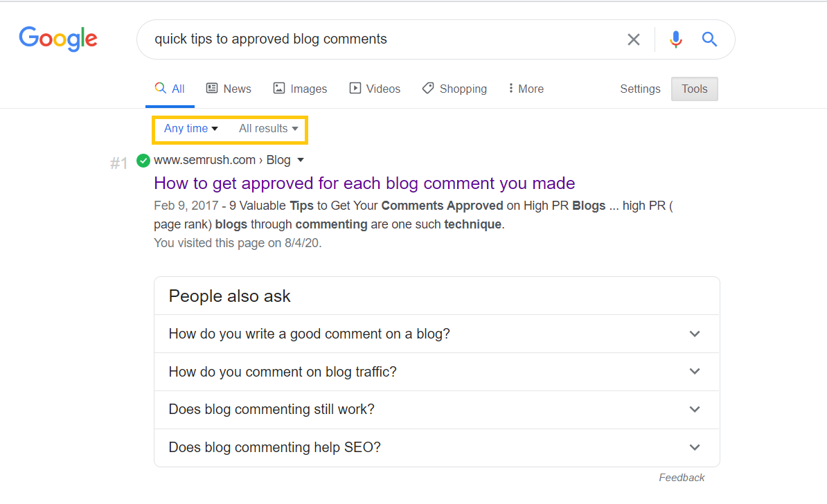The height and width of the screenshot is (504, 827).
Task: Click the green verified badge next to semrush.com
Action: pos(143,160)
